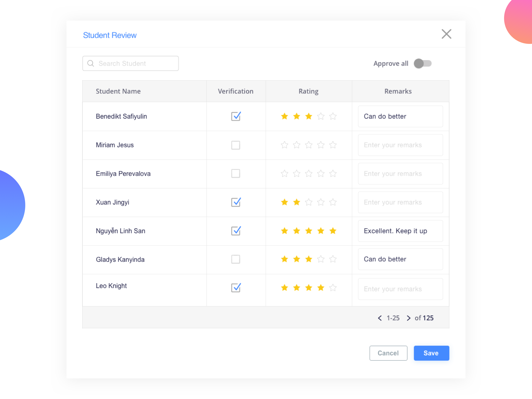Cancel the student review
The height and width of the screenshot is (399, 532).
(388, 353)
